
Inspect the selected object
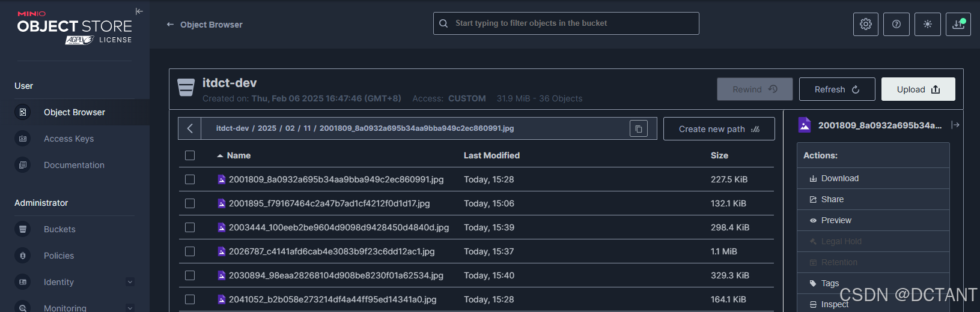[x=873, y=304]
